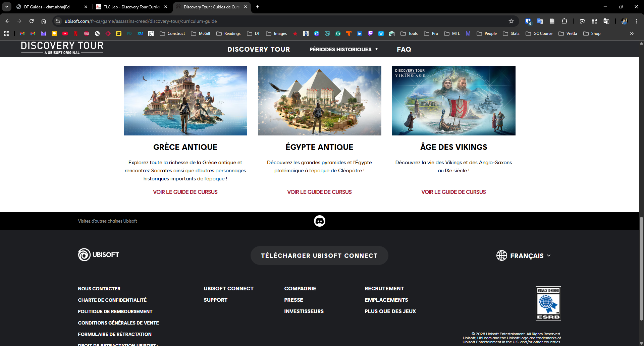Open the Miro yellow bookmark icon
Image resolution: width=644 pixels, height=346 pixels.
(119, 34)
